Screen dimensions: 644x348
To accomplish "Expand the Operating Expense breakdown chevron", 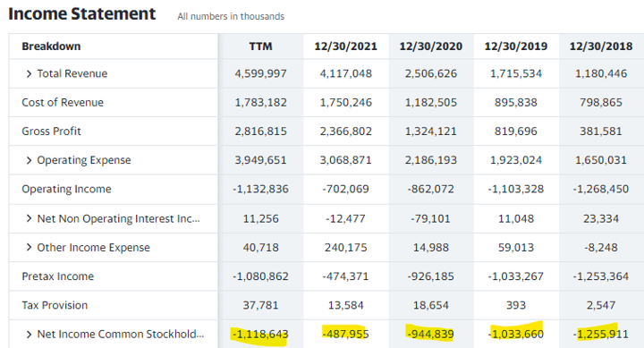I will coord(29,160).
